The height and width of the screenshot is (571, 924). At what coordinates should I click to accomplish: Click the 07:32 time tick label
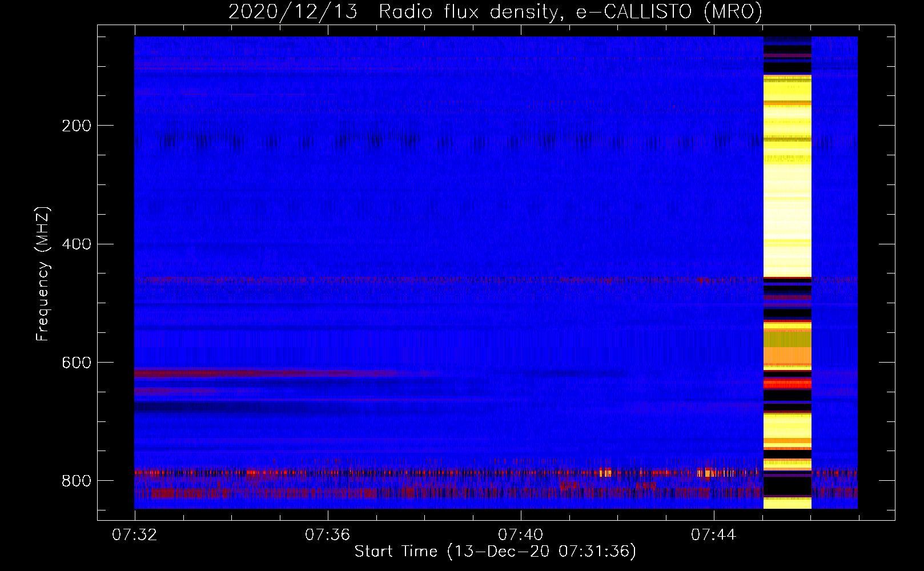click(x=135, y=535)
